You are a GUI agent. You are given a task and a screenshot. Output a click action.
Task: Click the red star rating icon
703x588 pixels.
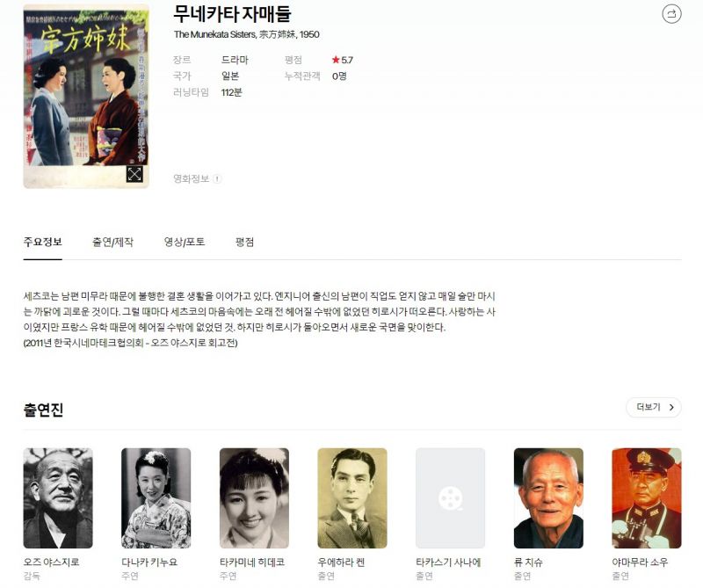[x=336, y=60]
